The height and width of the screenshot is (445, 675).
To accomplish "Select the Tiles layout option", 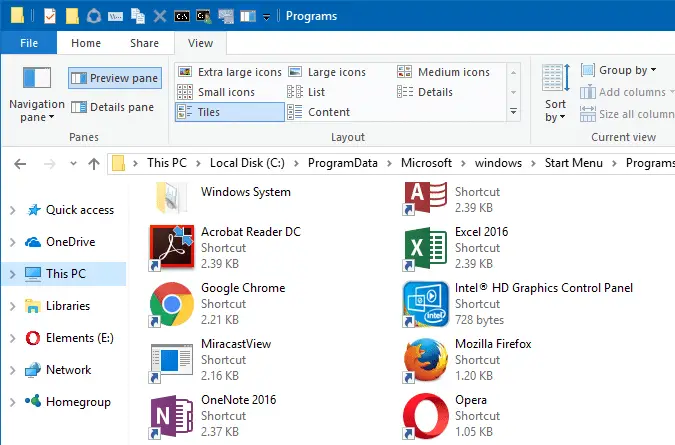I will [x=230, y=112].
